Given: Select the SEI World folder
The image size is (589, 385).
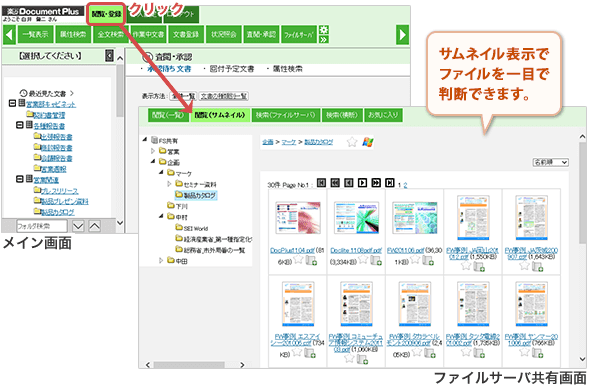Looking at the screenshot, I should click(x=192, y=228).
